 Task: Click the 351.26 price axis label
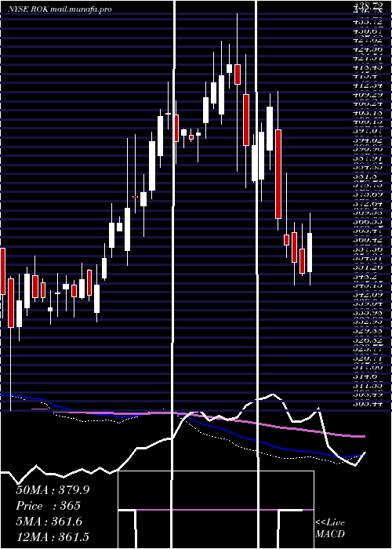click(x=368, y=267)
